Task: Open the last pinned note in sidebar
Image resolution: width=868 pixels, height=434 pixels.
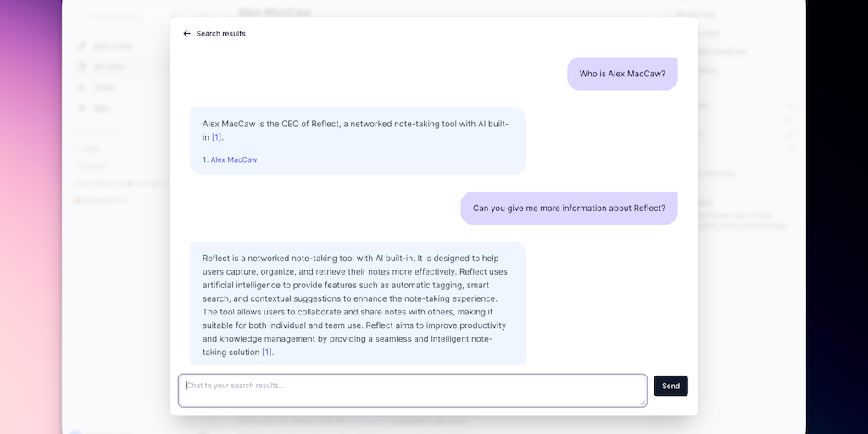Action: pos(102,201)
